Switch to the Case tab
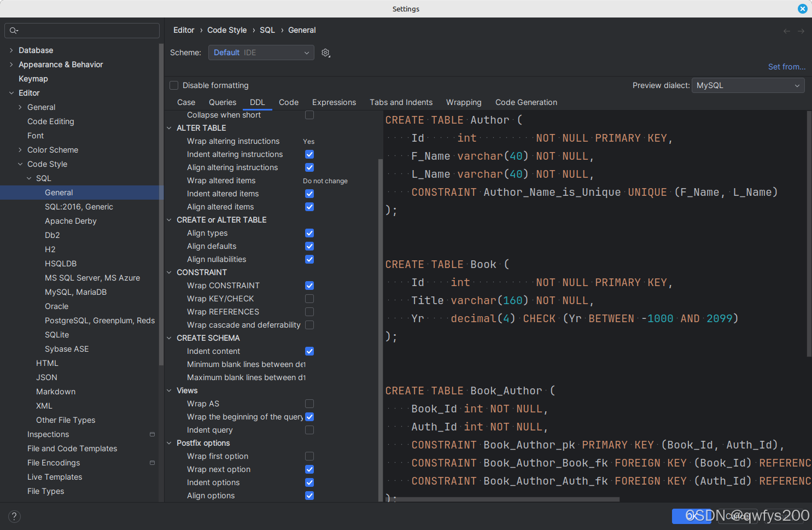The image size is (812, 530). (186, 102)
